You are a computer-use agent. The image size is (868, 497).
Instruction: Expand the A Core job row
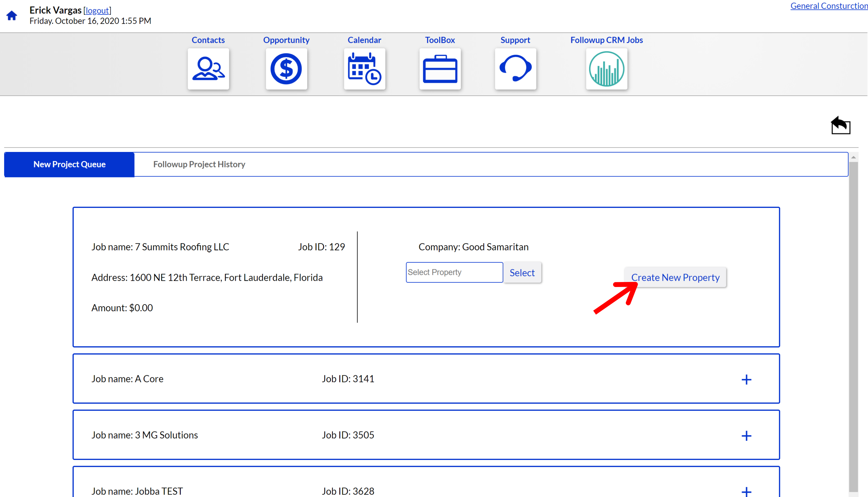coord(746,379)
